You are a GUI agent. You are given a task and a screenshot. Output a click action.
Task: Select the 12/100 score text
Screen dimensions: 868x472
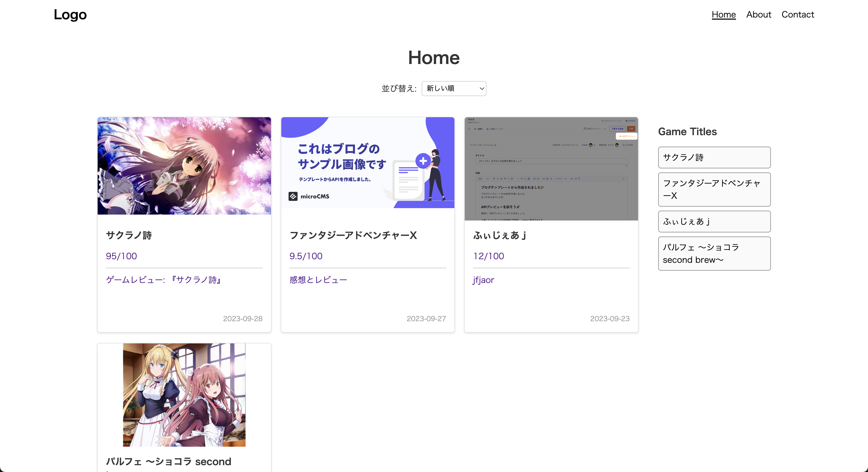489,256
